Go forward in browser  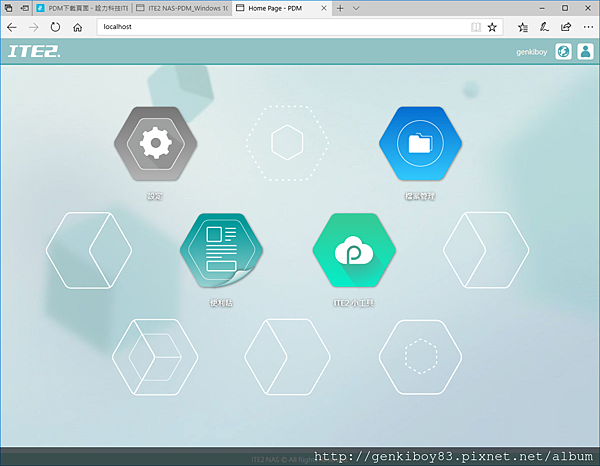(34, 27)
